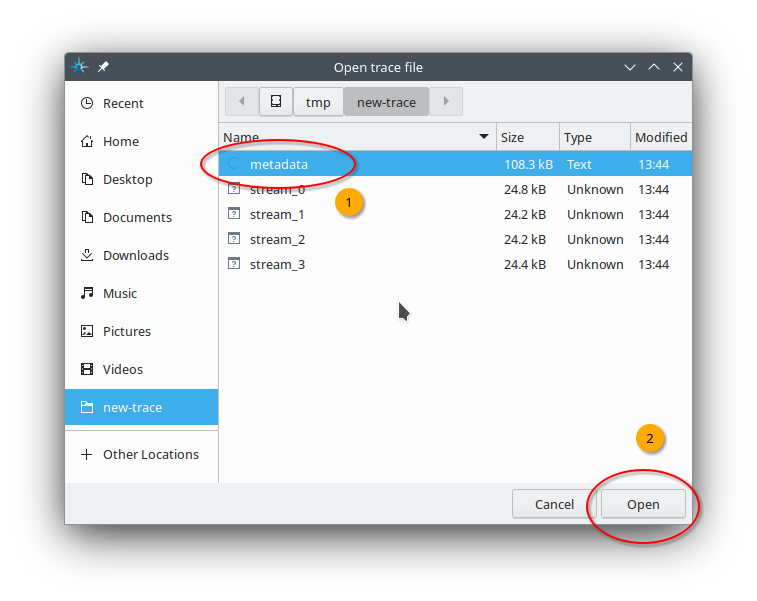
Task: Click the Home folder icon in sidebar
Action: [86, 141]
